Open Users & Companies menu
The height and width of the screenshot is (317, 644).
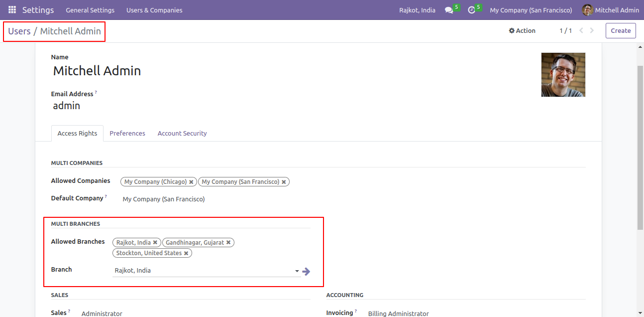[x=154, y=10]
